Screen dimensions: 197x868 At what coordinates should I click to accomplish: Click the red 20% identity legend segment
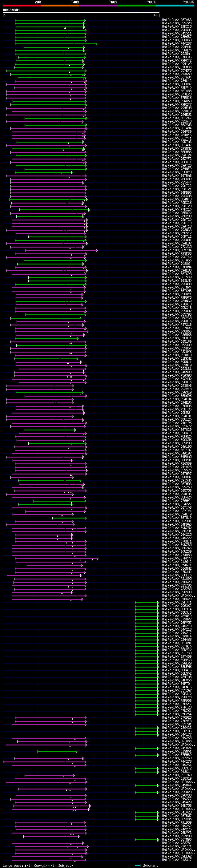point(22,6)
